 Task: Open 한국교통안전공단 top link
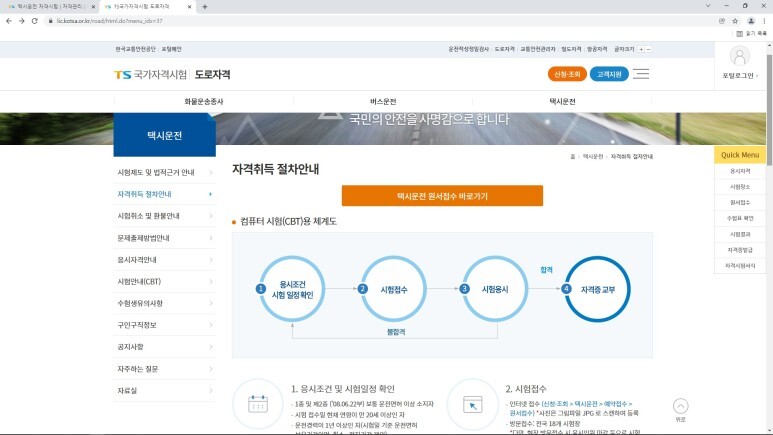pyautogui.click(x=136, y=49)
